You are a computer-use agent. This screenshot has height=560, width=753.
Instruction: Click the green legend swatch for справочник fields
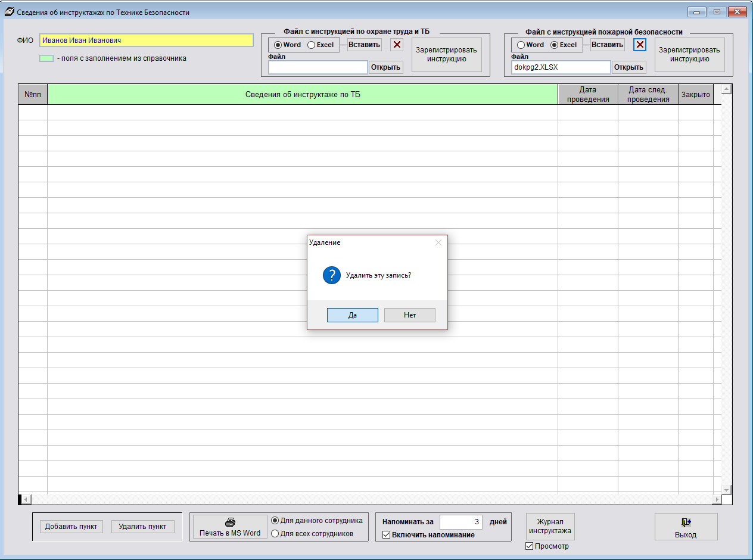click(46, 58)
